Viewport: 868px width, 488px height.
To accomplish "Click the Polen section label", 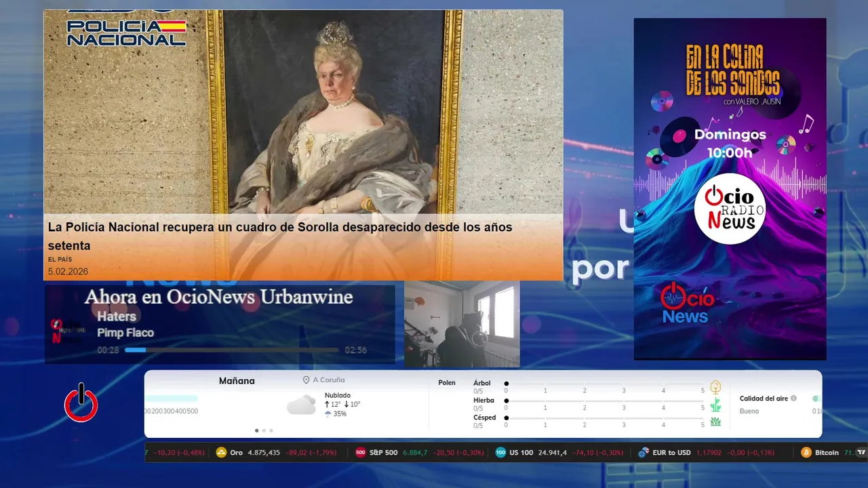I will (x=447, y=383).
